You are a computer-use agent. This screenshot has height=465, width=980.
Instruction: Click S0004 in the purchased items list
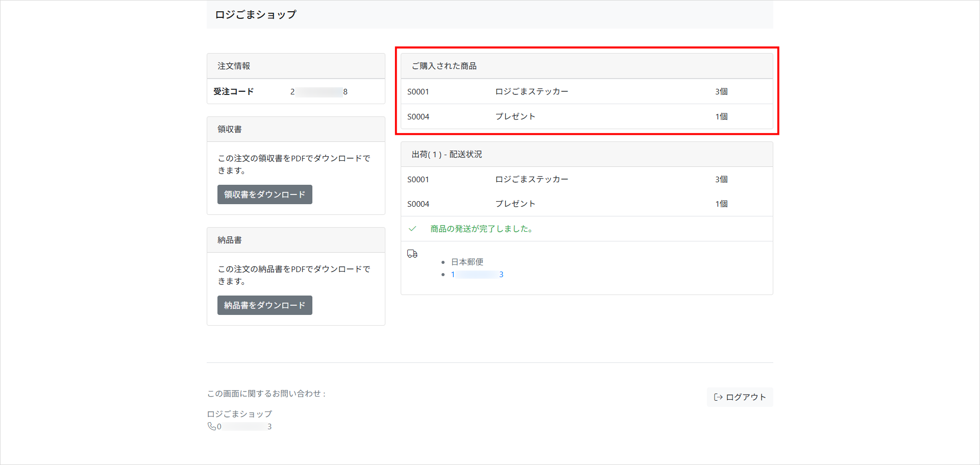418,117
